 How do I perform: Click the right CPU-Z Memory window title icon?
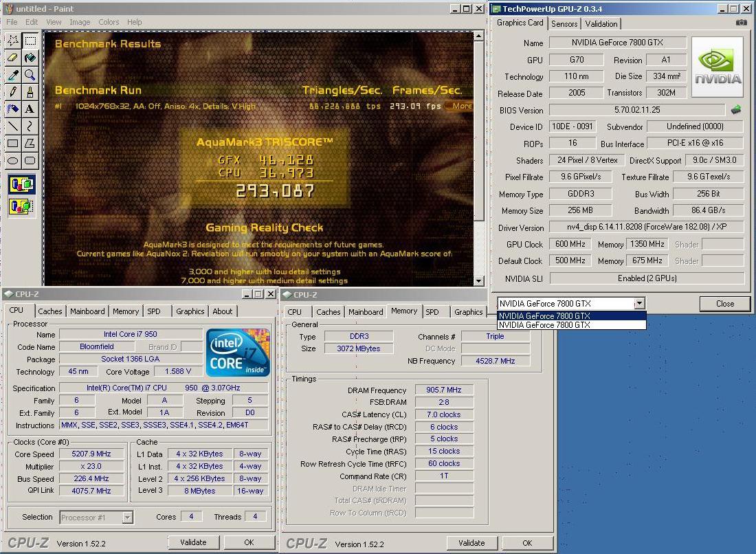coord(287,295)
